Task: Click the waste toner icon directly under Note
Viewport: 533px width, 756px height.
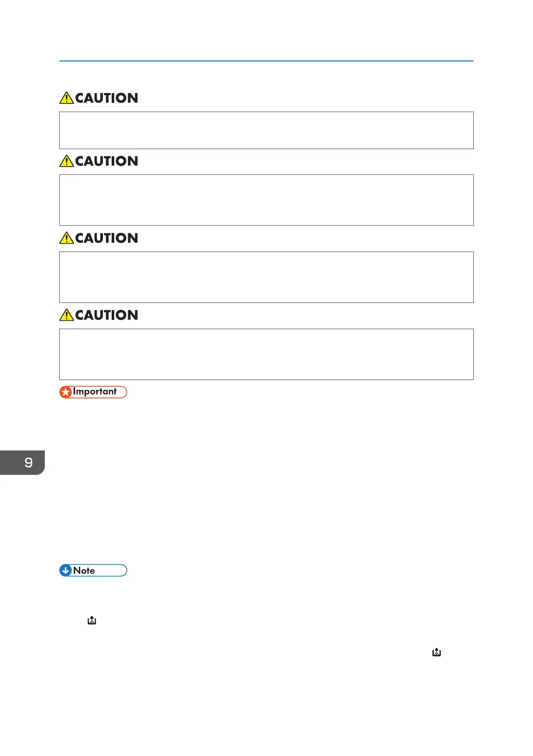Action: (x=92, y=620)
